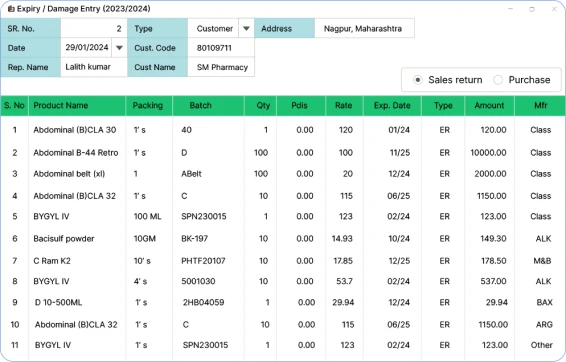Click the Cust. Code field 80109711
The height and width of the screenshot is (362, 566).
(221, 48)
